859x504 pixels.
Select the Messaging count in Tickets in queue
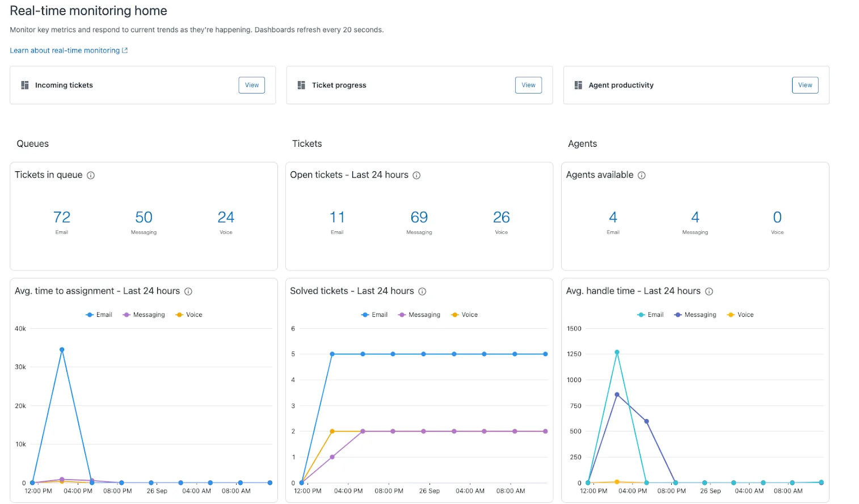[144, 217]
